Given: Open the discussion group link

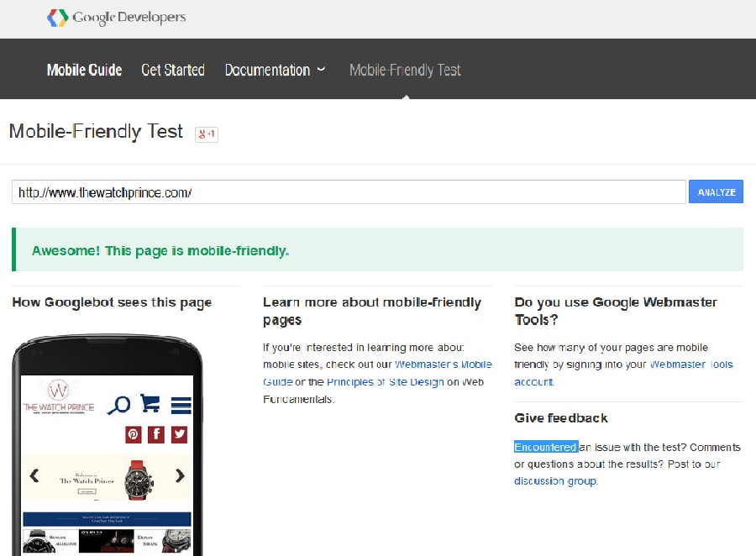Looking at the screenshot, I should (x=555, y=481).
